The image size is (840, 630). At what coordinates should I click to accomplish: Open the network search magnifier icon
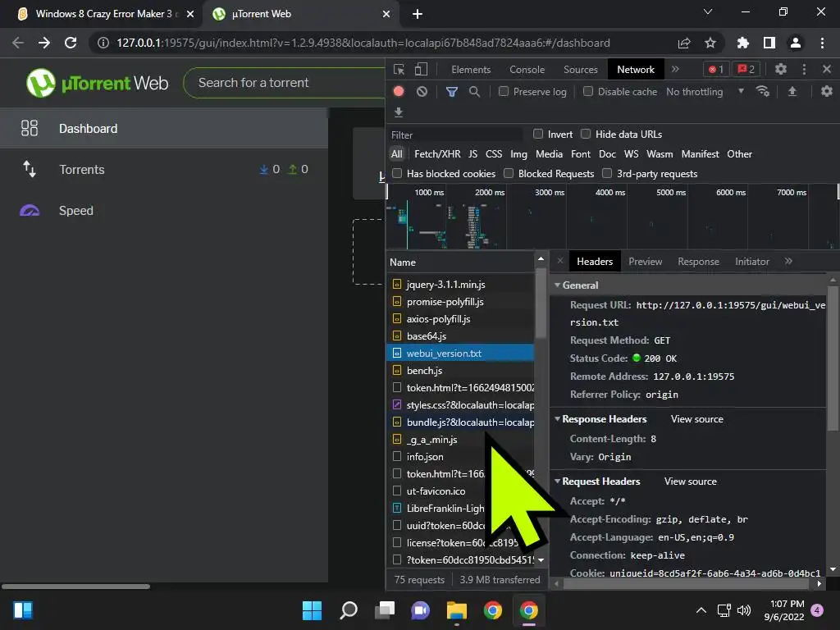[474, 92]
